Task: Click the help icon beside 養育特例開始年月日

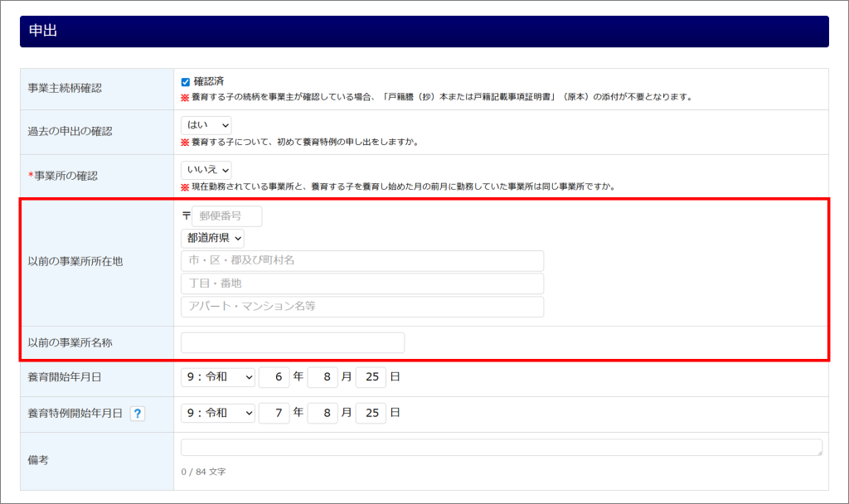Action: 137,413
